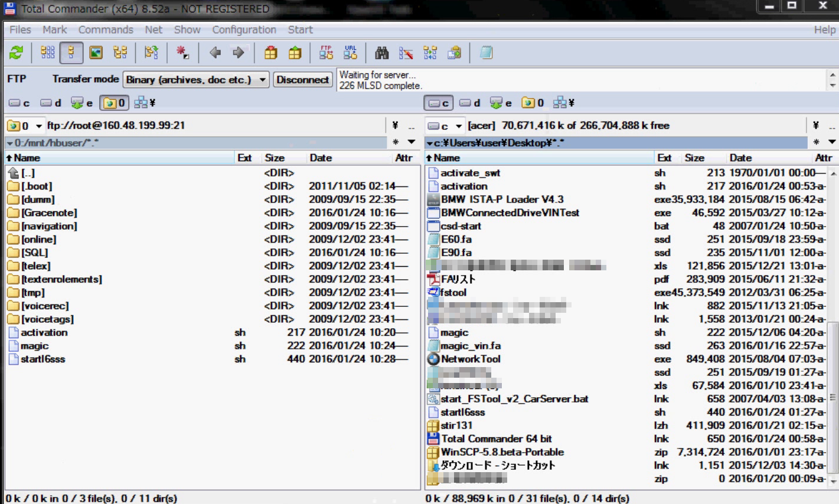Screen dimensions: 839x504
Task: Select FTP connection 0 in the Desktop panel drive bar
Action: 533,103
